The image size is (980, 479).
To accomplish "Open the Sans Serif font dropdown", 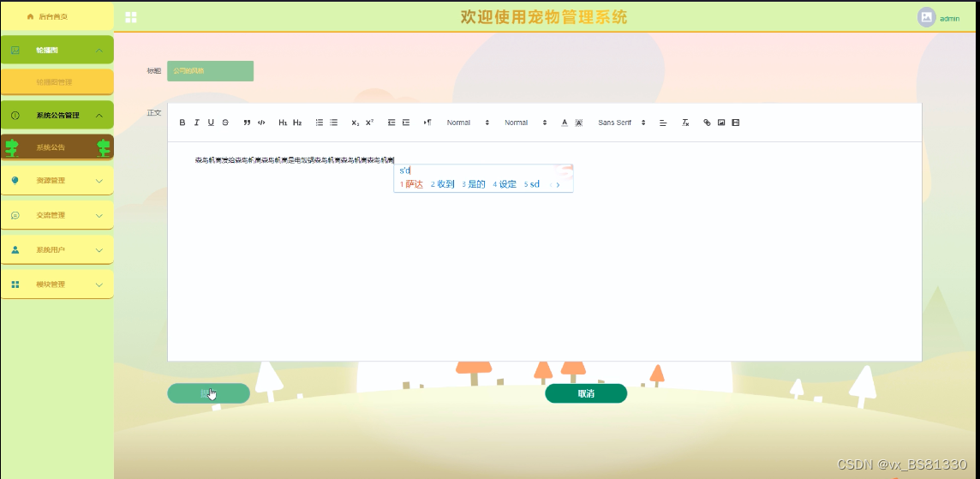I will [x=622, y=123].
